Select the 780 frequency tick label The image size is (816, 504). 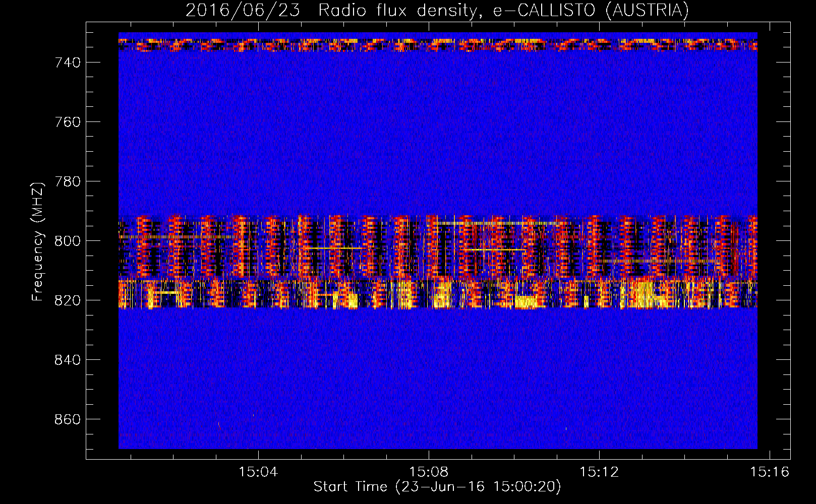coord(68,181)
